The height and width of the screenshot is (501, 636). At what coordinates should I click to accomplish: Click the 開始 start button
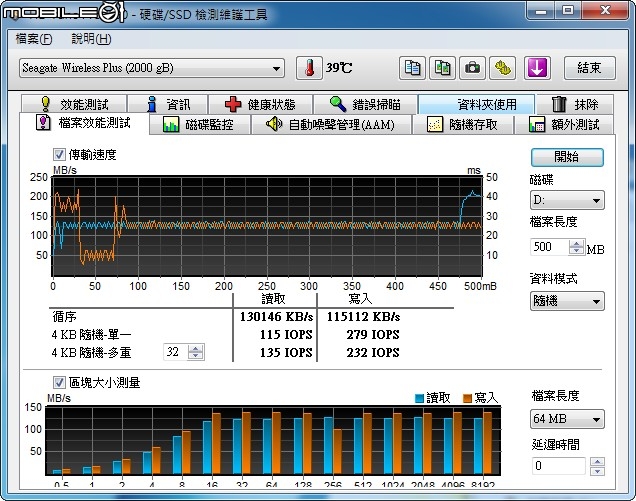pyautogui.click(x=567, y=157)
